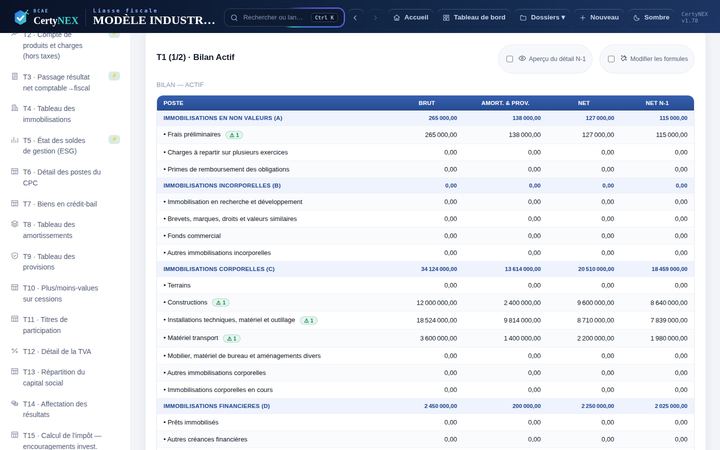Viewport: 720px width, 450px height.
Task: Enable the Modifier les formules checkbox
Action: [x=611, y=59]
